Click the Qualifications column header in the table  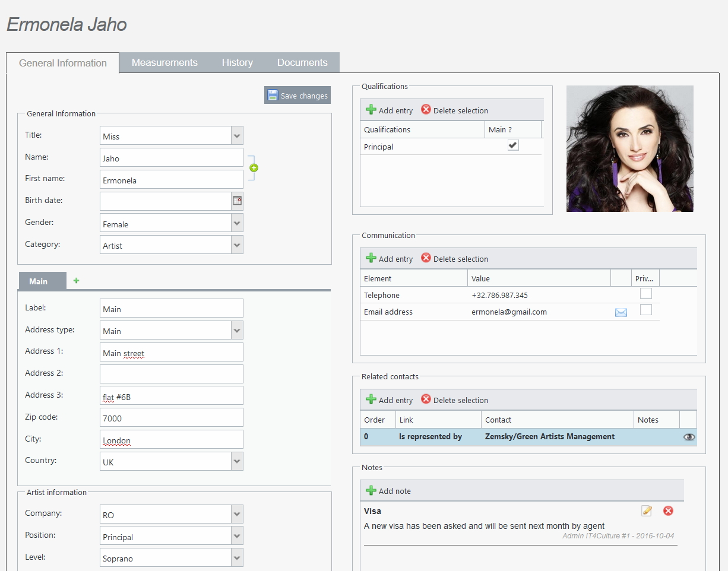[422, 129]
